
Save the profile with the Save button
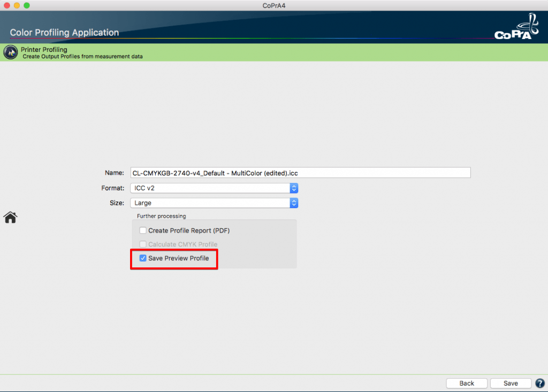511,383
